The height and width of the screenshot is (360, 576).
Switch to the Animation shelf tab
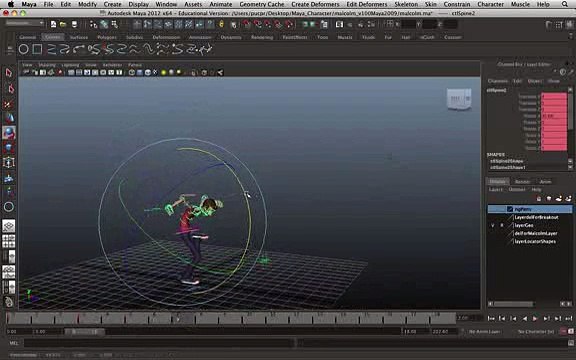coord(200,37)
